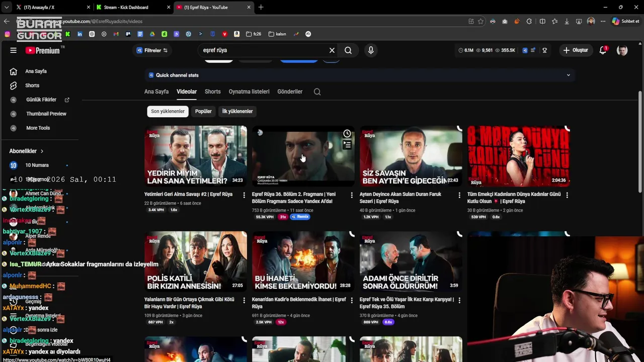Open Ana Sayfa in sidebar

(36, 71)
